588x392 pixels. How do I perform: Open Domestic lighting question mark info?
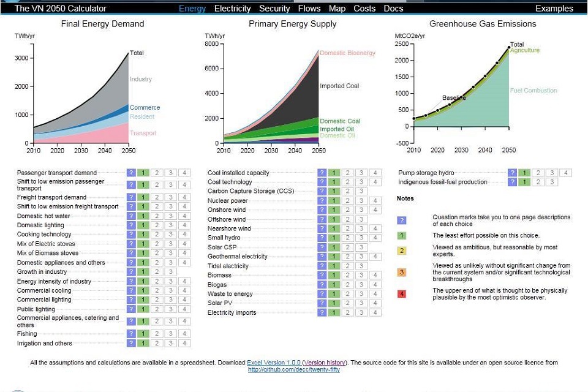tap(131, 225)
